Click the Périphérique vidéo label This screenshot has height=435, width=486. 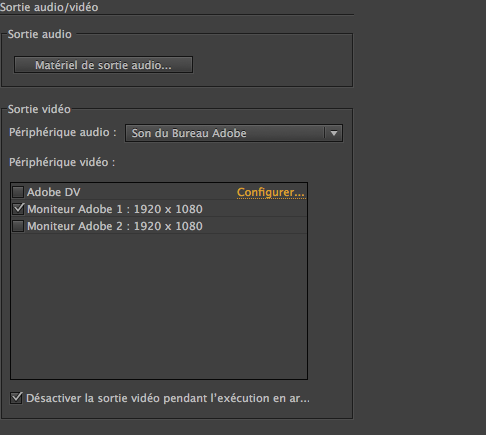pyautogui.click(x=62, y=162)
